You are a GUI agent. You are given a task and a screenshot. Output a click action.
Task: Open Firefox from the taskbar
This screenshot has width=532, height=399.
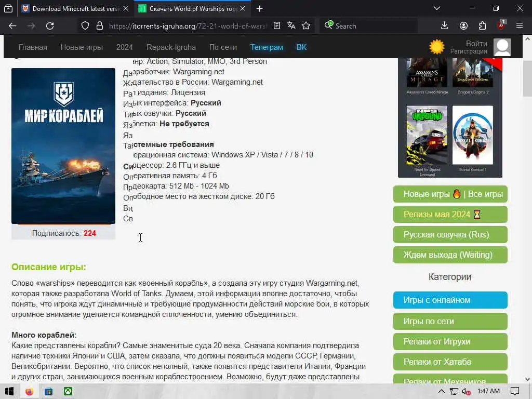29,392
